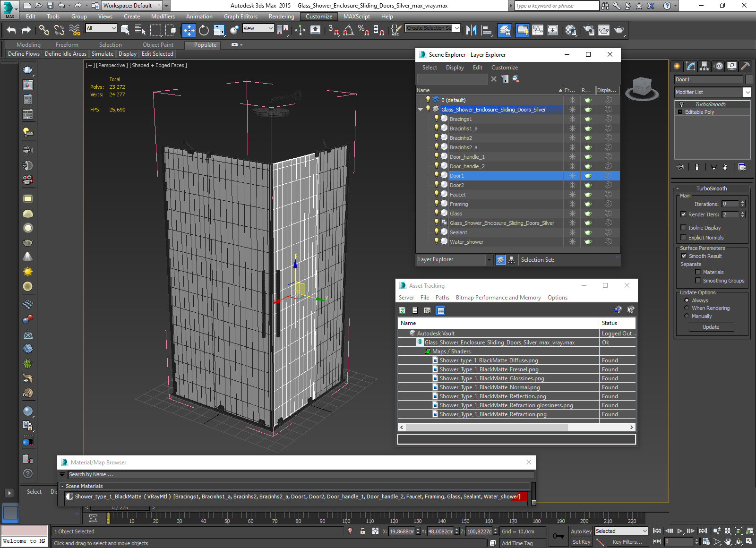Hide the Door2 layer light bulb
This screenshot has height=548, width=756.
436,185
